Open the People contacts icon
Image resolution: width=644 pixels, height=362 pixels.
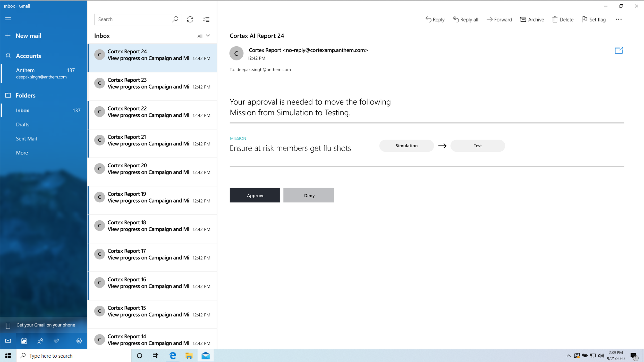pyautogui.click(x=40, y=341)
